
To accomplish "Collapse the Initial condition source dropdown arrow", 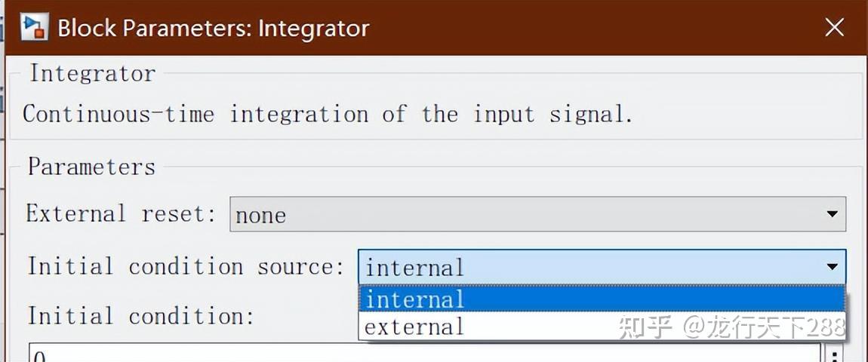I will pos(833,267).
